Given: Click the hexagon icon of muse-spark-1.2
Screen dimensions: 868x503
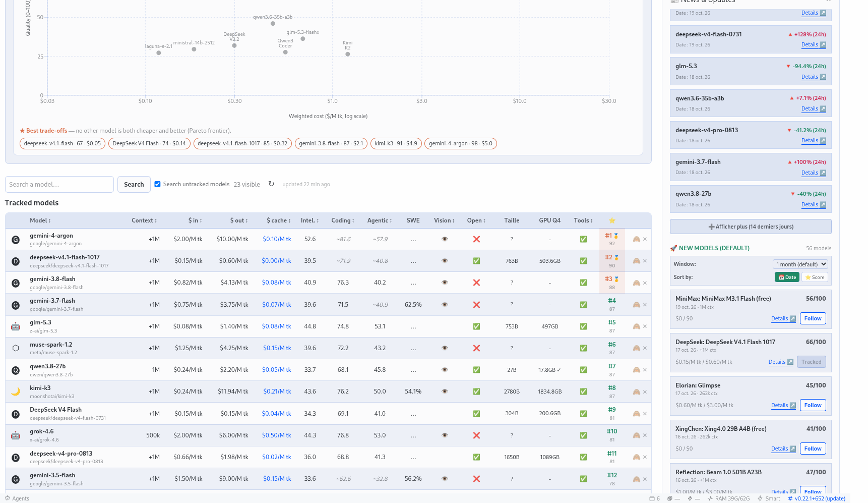Looking at the screenshot, I should 16,348.
